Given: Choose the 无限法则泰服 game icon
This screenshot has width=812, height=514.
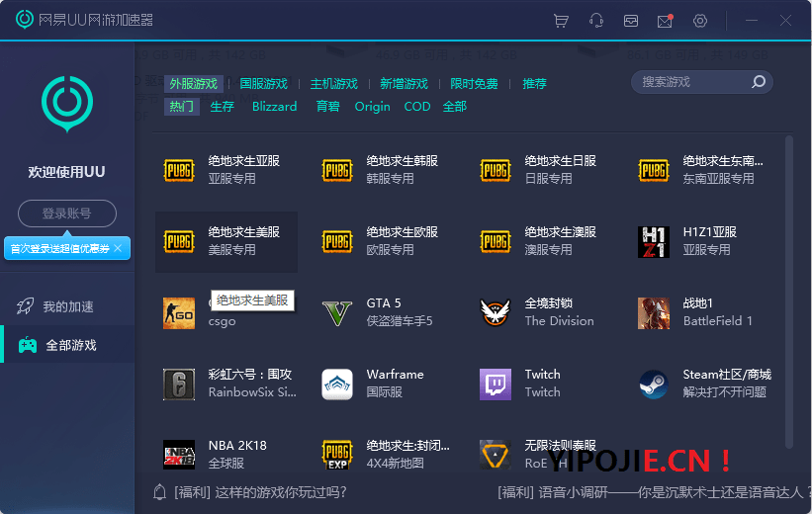Looking at the screenshot, I should (x=496, y=455).
